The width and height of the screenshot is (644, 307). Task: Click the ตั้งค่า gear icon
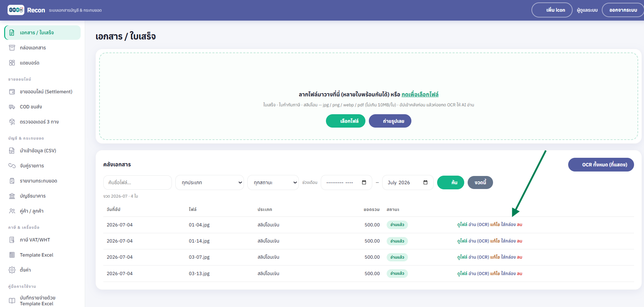tap(12, 270)
